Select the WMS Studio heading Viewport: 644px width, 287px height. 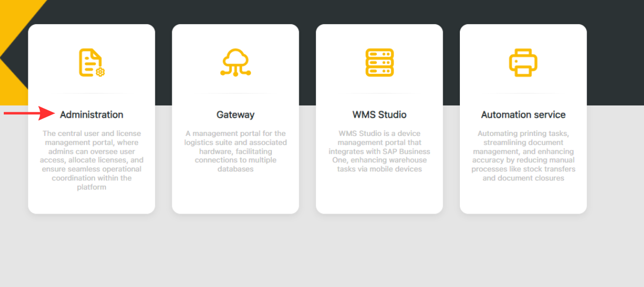pyautogui.click(x=380, y=115)
